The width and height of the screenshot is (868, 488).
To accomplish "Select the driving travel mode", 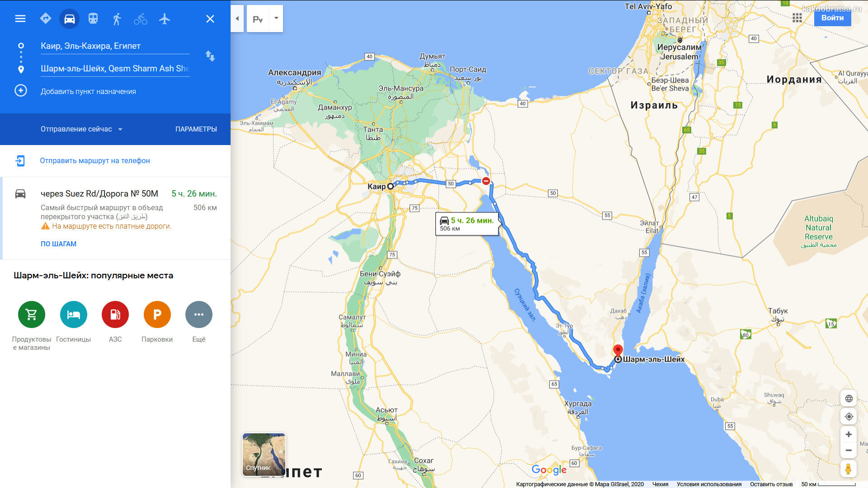I will (69, 19).
